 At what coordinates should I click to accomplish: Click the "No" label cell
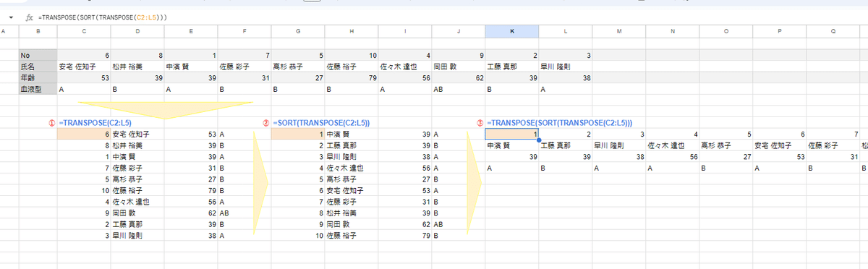(38, 55)
